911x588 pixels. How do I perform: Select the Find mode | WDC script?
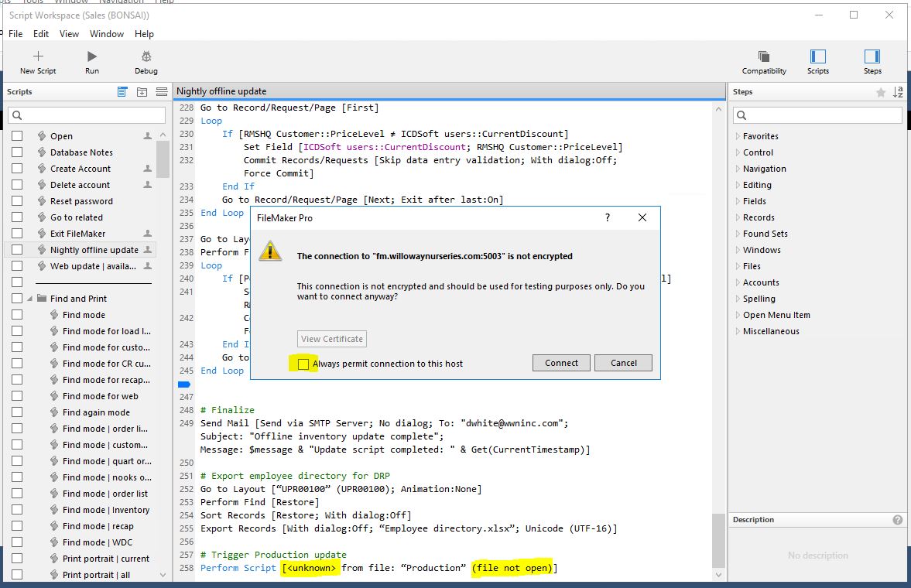point(80,542)
